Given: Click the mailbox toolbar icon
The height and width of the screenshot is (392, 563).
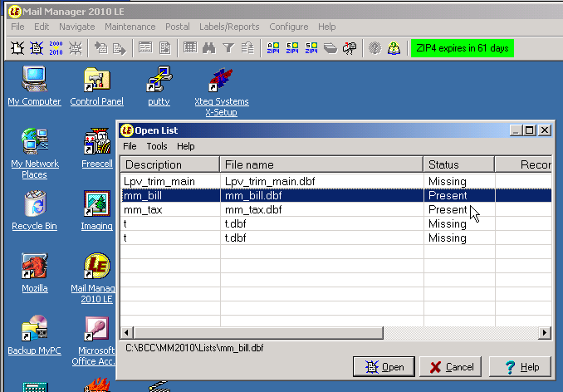Looking at the screenshot, I should click(350, 48).
